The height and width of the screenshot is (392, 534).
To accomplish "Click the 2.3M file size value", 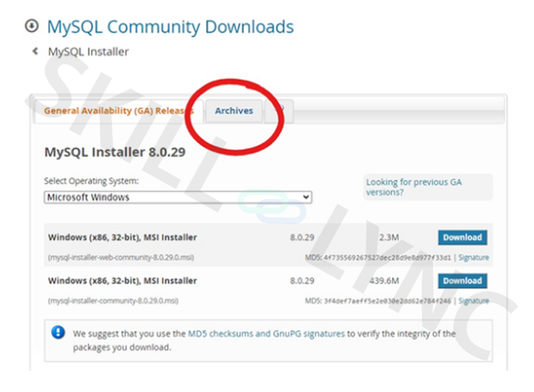I will point(389,237).
